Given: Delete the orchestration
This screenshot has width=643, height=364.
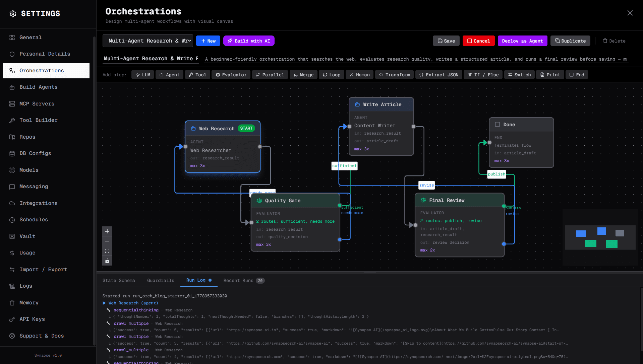Looking at the screenshot, I should point(614,41).
